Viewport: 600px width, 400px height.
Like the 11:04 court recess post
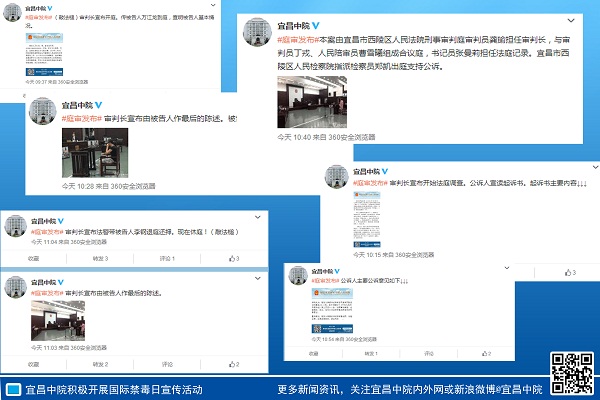(233, 258)
